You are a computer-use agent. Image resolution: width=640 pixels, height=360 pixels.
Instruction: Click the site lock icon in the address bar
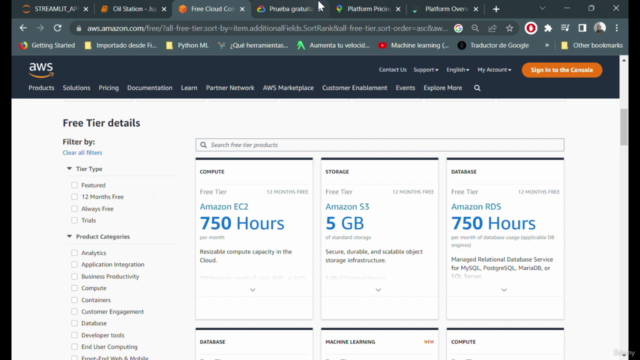(x=79, y=28)
